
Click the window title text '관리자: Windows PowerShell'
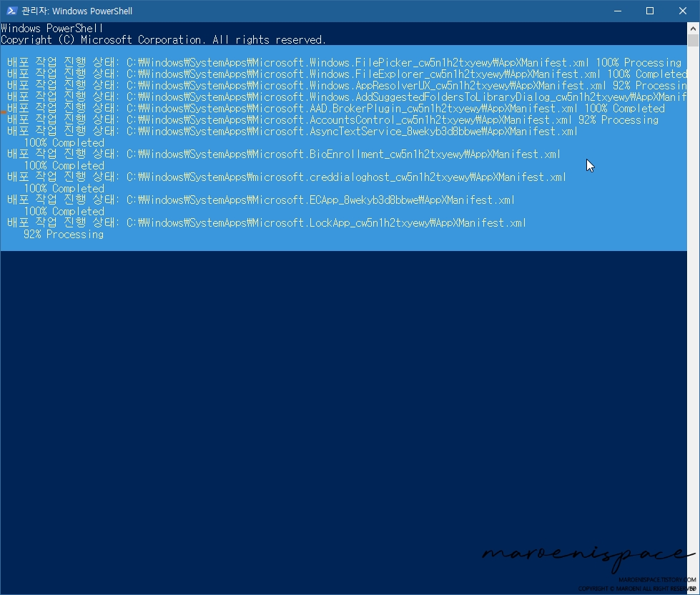(x=77, y=11)
